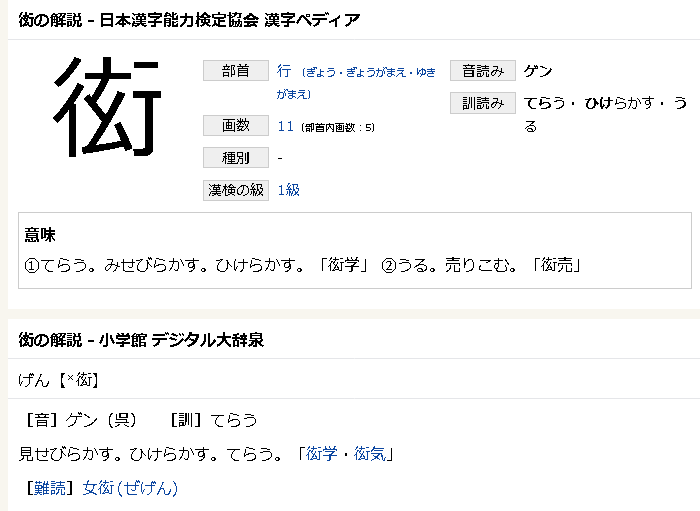Click the デジタル大辞泉 section heading
This screenshot has width=700, height=511.
pos(141,340)
